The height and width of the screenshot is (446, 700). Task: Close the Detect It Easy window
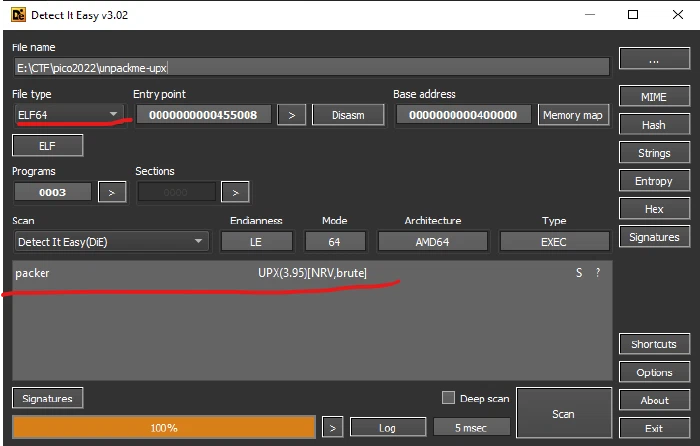click(678, 14)
